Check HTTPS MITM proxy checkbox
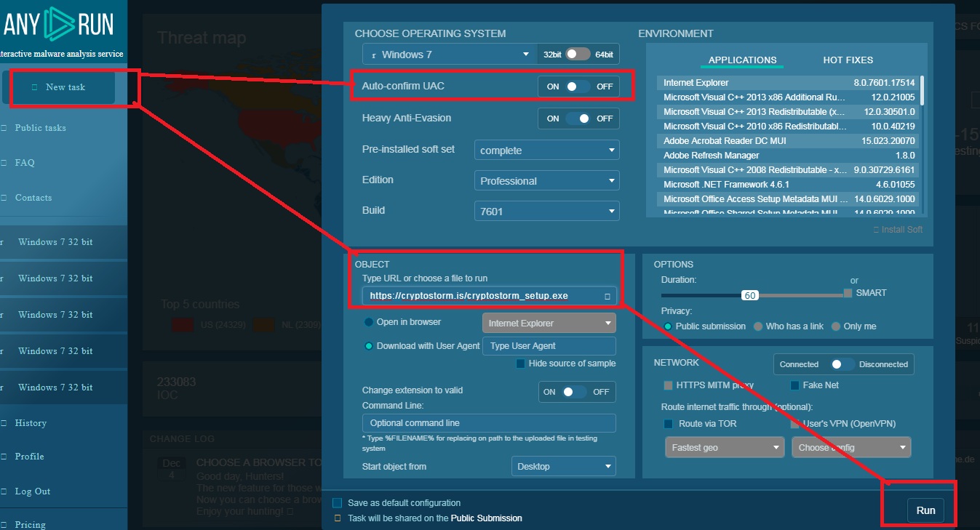 (669, 385)
